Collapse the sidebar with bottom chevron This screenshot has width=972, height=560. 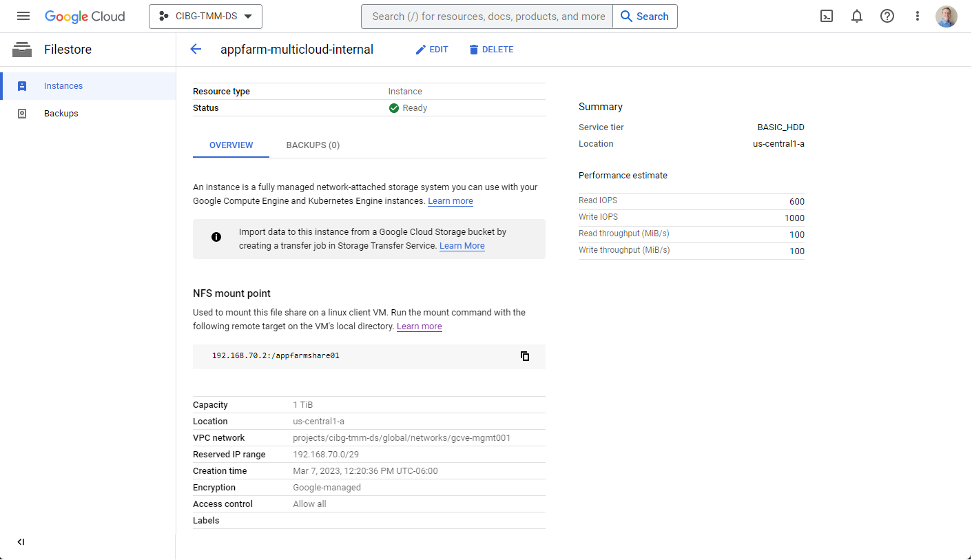click(x=21, y=542)
